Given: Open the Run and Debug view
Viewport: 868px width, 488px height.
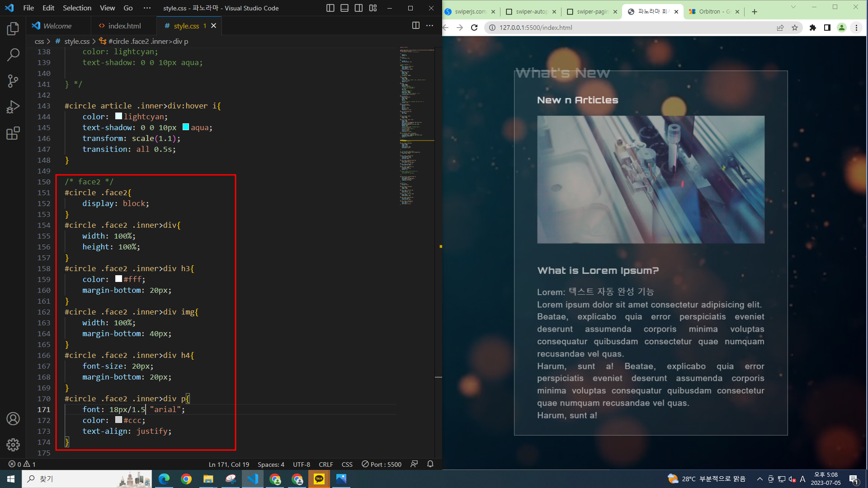Looking at the screenshot, I should (x=13, y=107).
